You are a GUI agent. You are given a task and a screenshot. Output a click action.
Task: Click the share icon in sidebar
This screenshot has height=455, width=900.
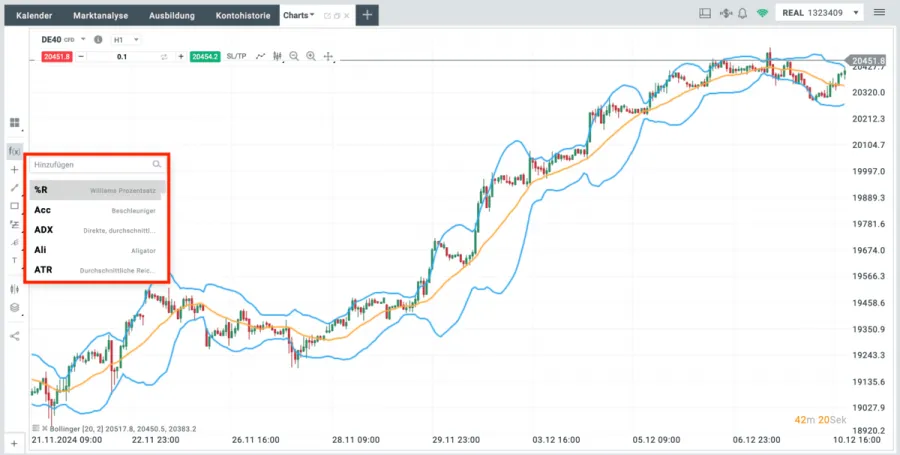click(x=14, y=335)
